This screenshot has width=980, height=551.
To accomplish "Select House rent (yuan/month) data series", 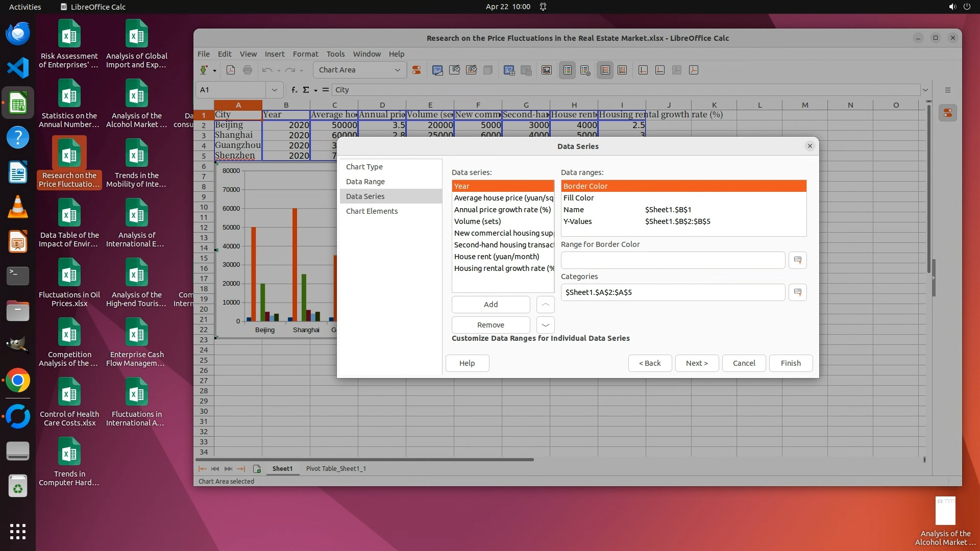I will (x=496, y=257).
